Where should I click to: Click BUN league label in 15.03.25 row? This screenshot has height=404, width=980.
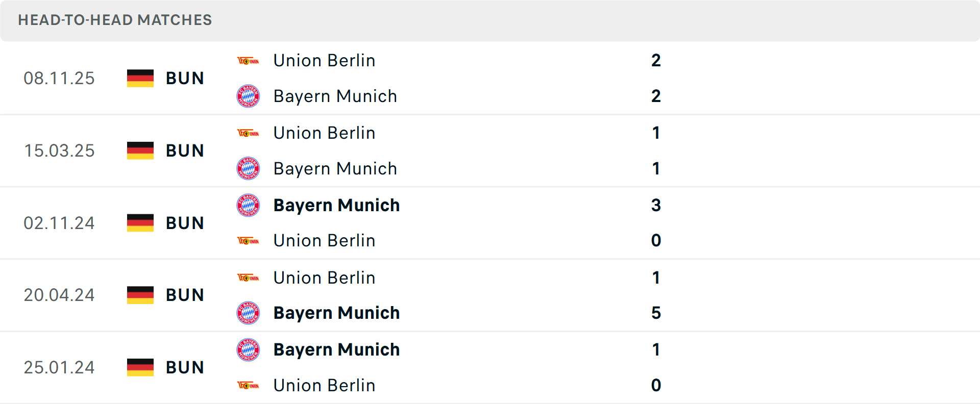click(185, 151)
